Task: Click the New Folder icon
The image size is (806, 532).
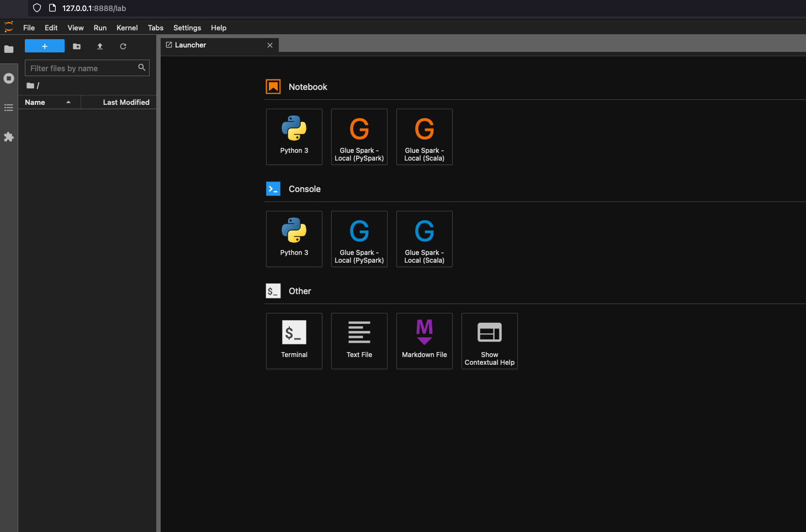Action: (77, 46)
